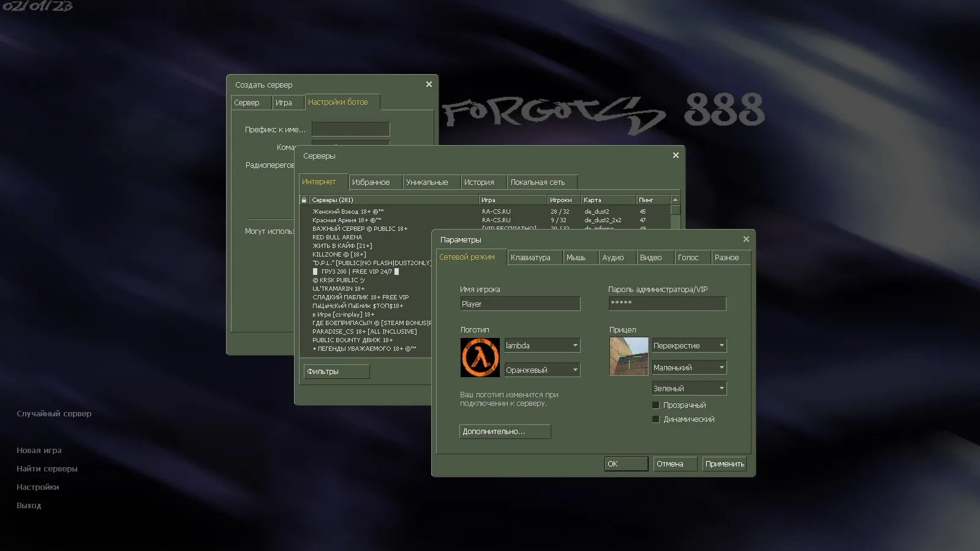The height and width of the screenshot is (551, 980).
Task: Click the lock icon column header
Action: click(x=304, y=200)
